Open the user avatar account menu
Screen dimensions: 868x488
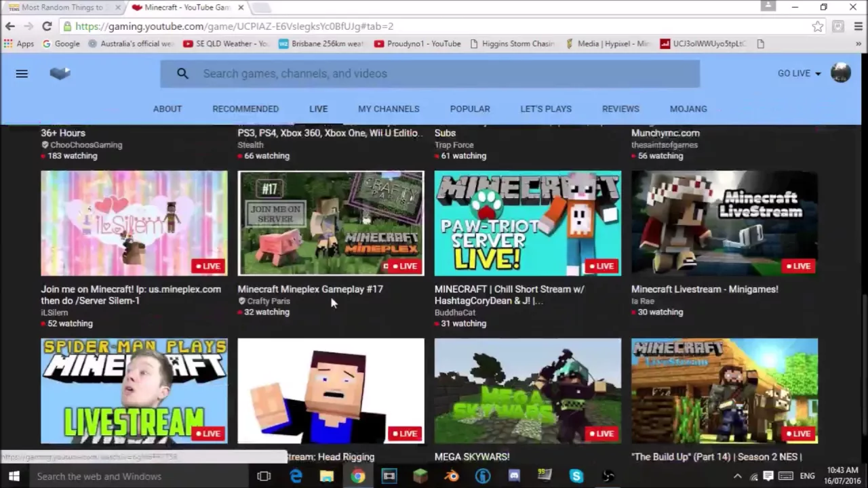click(841, 73)
